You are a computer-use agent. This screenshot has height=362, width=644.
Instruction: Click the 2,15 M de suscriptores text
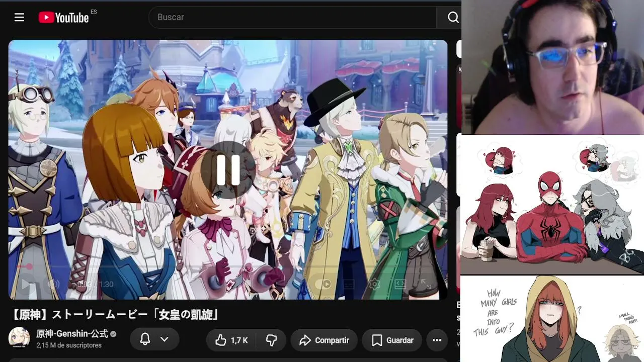(69, 345)
